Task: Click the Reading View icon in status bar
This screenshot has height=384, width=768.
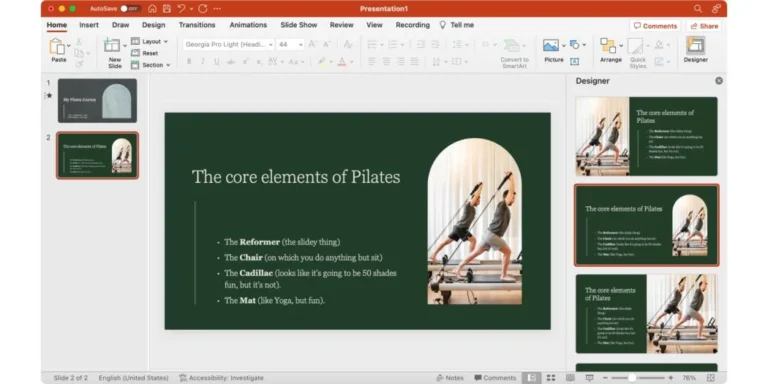Action: [570, 378]
